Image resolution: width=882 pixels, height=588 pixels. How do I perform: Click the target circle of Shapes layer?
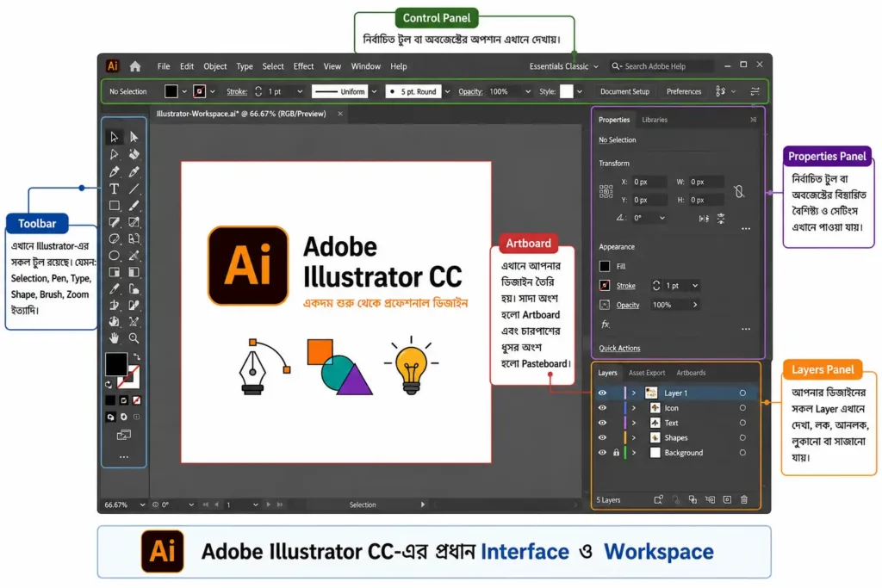[742, 437]
